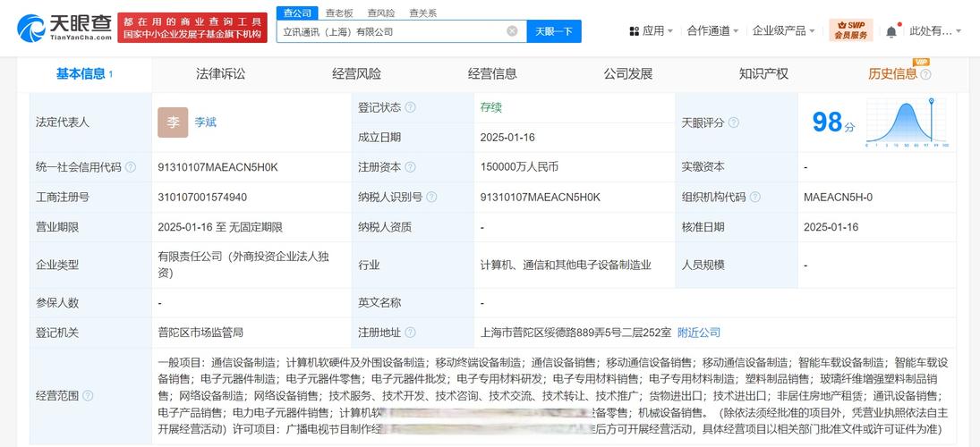Screen dimensions: 980x447
Task: Select the 查关系 search tab
Action: (423, 13)
